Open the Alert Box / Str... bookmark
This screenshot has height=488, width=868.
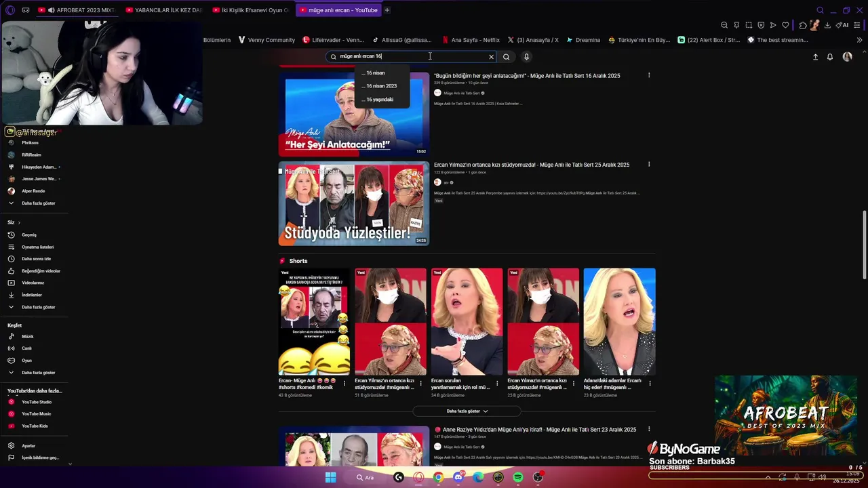[x=709, y=40]
